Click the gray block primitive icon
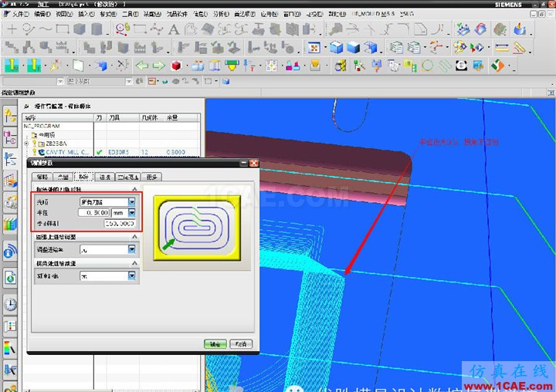556x392 pixels. (x=80, y=29)
